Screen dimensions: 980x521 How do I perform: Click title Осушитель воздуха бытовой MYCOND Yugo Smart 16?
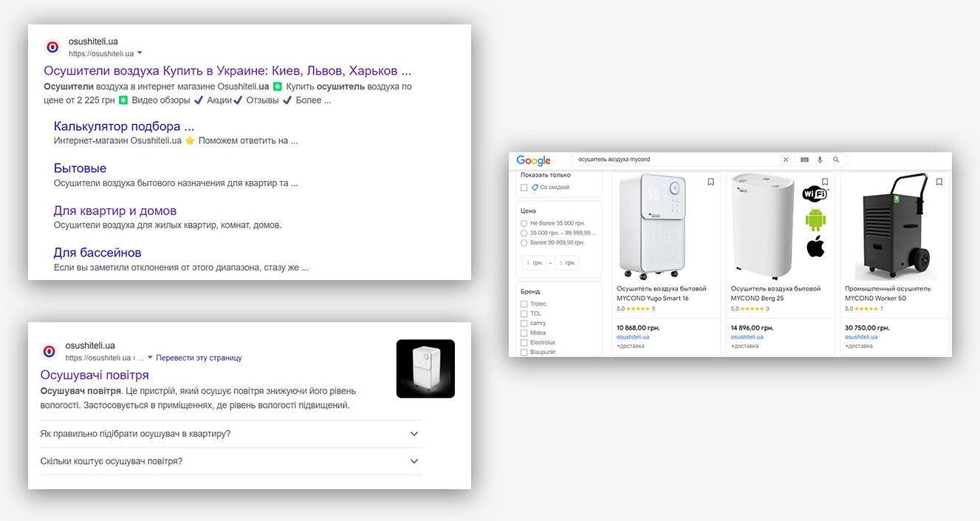662,293
